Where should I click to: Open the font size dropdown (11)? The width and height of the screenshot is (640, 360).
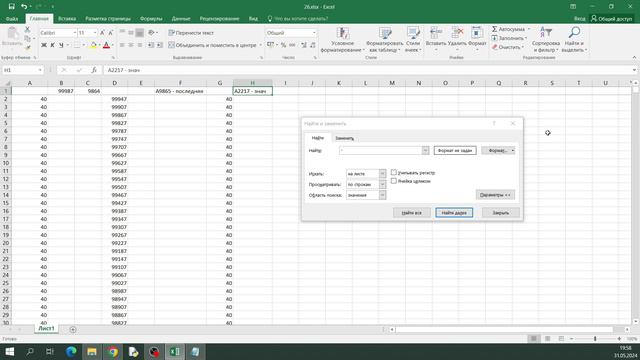95,33
